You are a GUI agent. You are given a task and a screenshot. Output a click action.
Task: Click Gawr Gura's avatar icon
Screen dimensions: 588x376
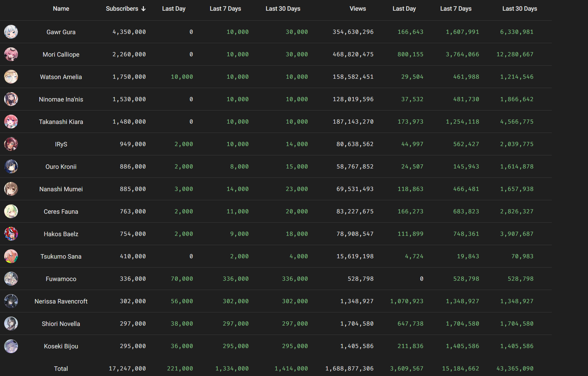point(11,32)
